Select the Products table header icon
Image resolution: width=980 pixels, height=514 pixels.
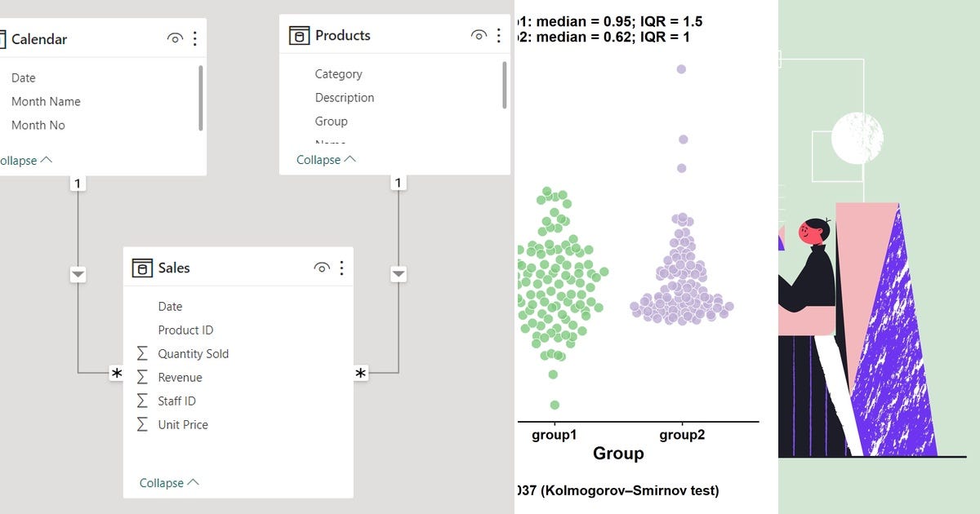click(298, 34)
